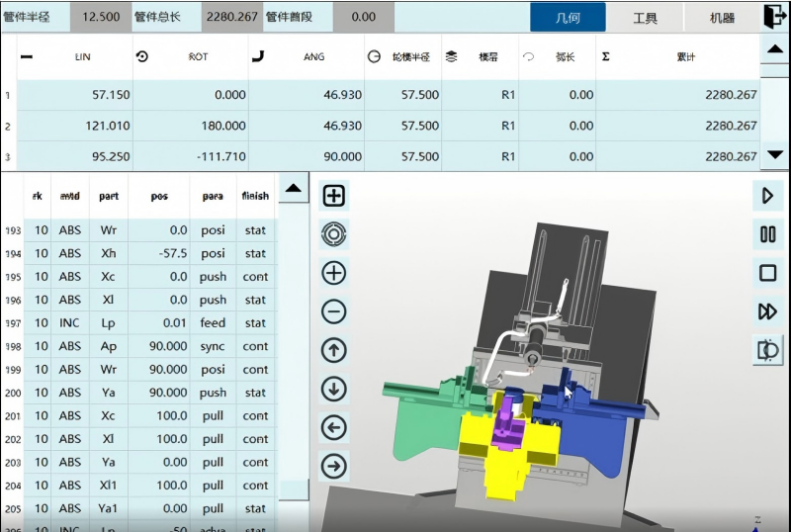Zoom out the 3D machine view

334,311
